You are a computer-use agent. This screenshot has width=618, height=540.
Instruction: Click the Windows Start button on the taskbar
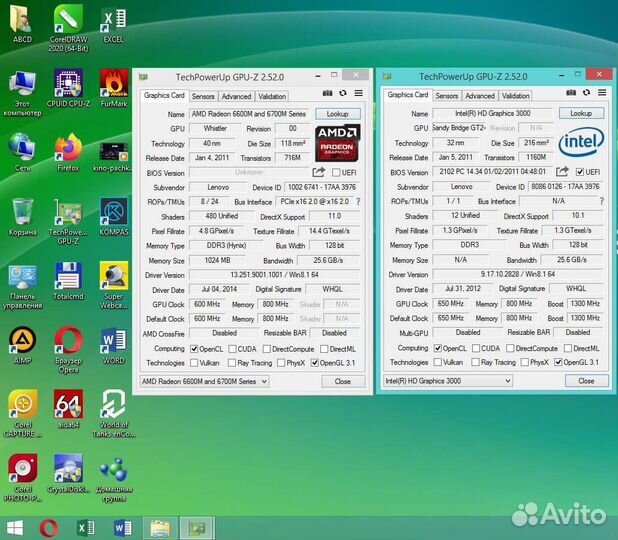click(x=15, y=527)
